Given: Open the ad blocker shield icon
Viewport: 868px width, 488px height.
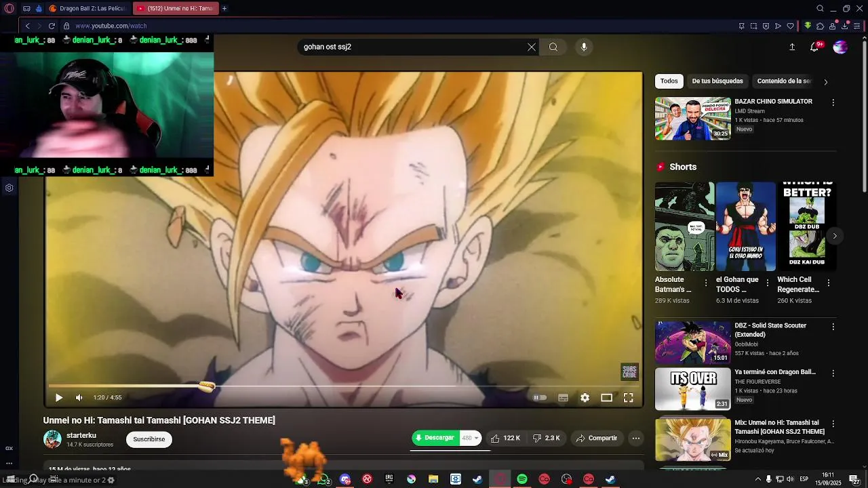Looking at the screenshot, I should pyautogui.click(x=766, y=26).
